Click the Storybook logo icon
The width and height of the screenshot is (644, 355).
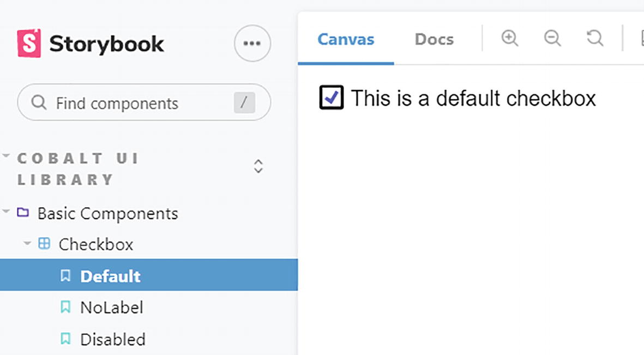click(x=29, y=44)
